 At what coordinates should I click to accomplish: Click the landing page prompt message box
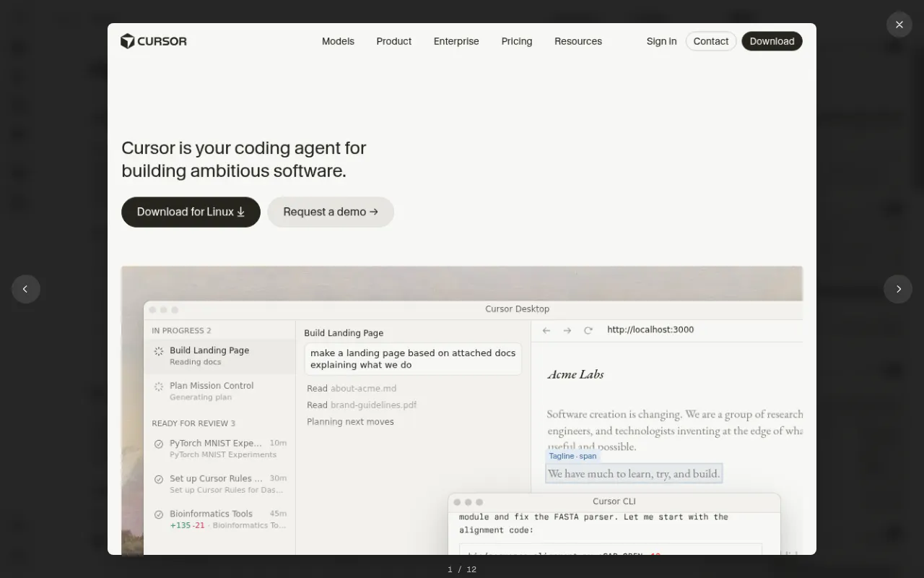413,359
